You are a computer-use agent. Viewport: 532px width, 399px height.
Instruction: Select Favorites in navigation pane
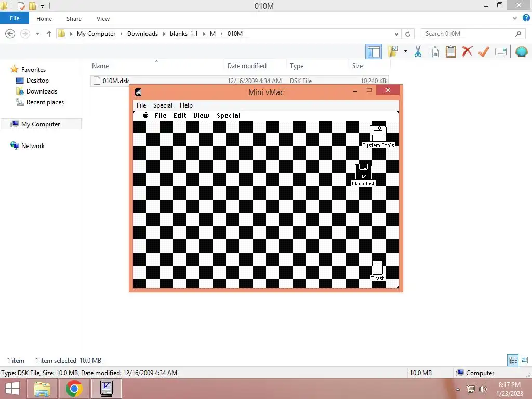pos(33,69)
